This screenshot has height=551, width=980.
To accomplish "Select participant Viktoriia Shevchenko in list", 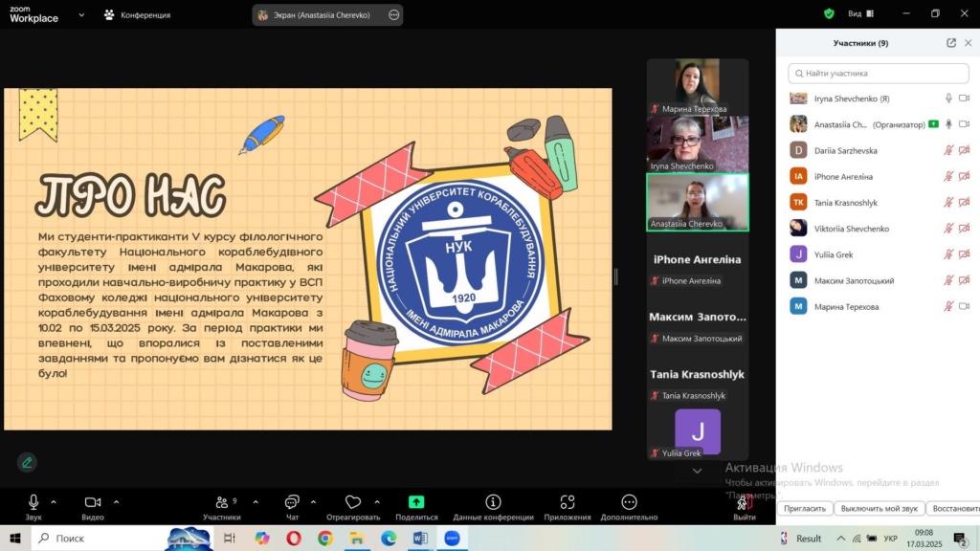I will pyautogui.click(x=879, y=229).
